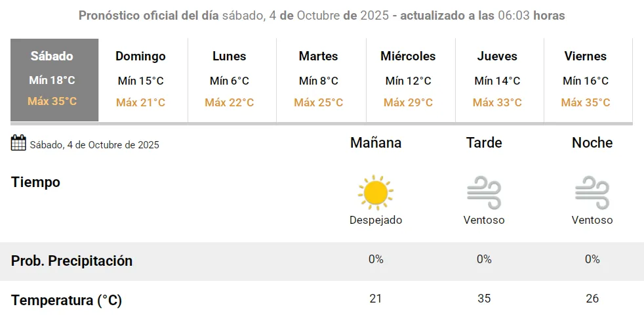
Task: Click the Noche column header
Action: point(592,142)
